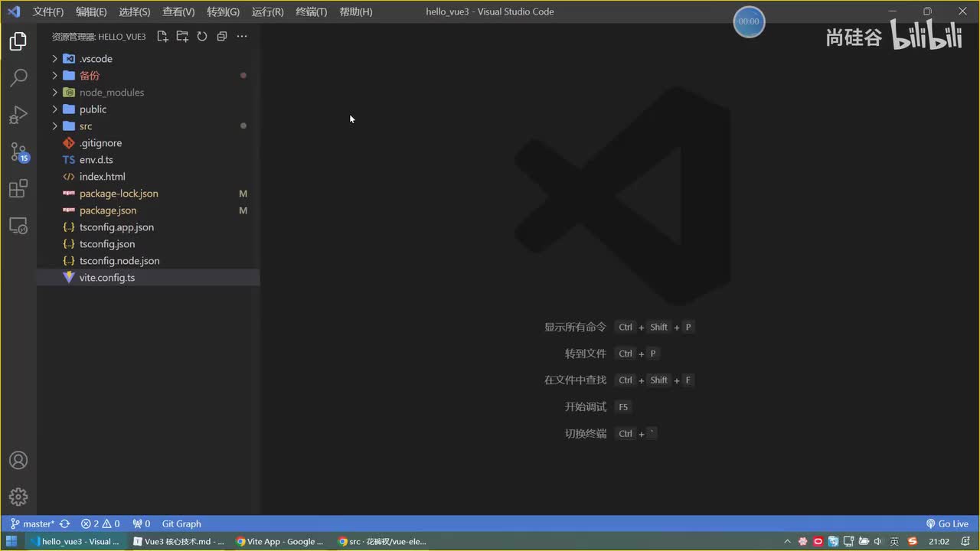Open the 选择(S) menu
The image size is (980, 551).
(135, 12)
